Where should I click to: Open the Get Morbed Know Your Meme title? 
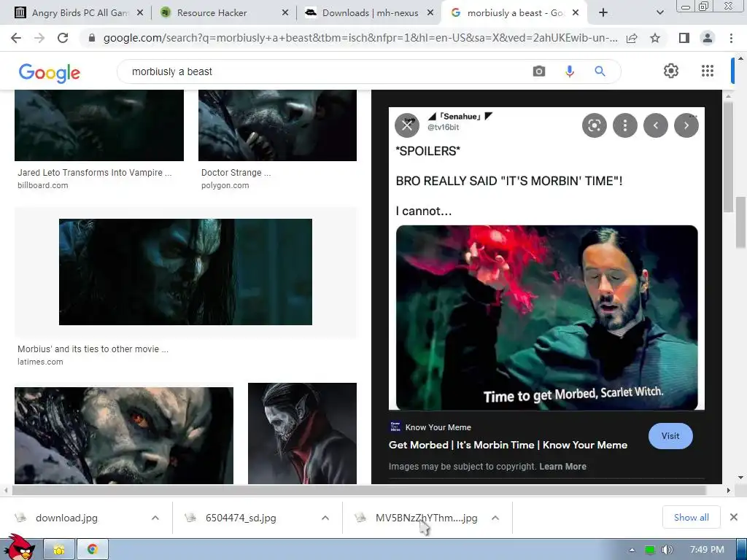coord(508,445)
